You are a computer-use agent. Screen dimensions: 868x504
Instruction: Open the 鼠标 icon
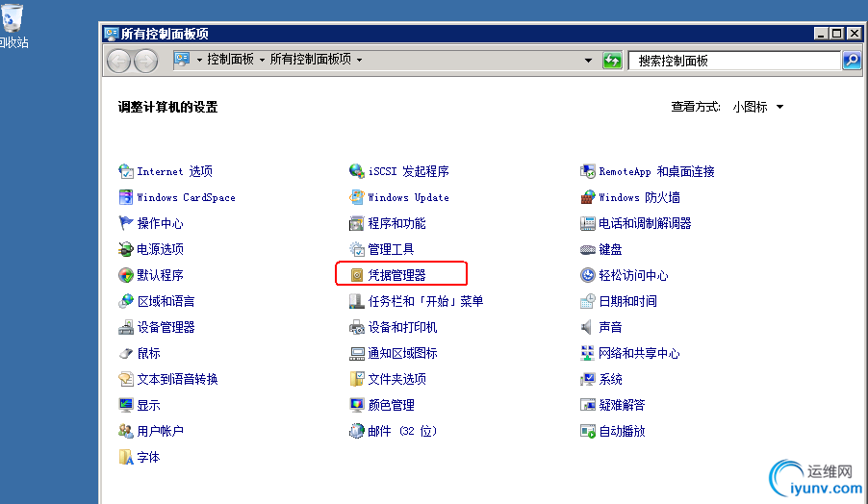[126, 353]
